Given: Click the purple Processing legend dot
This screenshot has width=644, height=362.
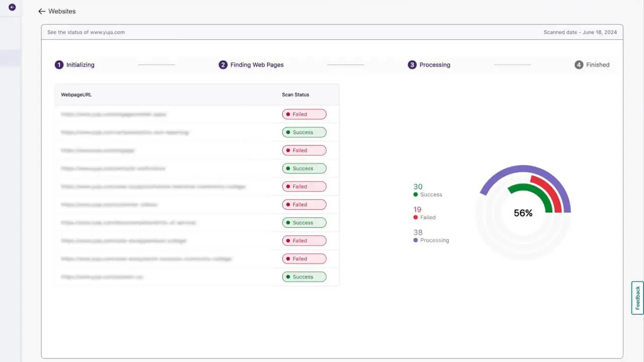Looking at the screenshot, I should (416, 240).
